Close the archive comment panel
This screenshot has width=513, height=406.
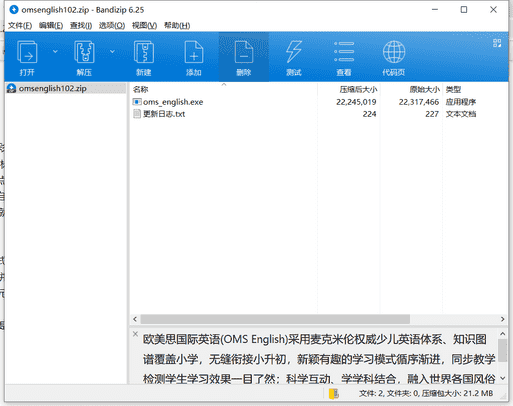[x=135, y=334]
